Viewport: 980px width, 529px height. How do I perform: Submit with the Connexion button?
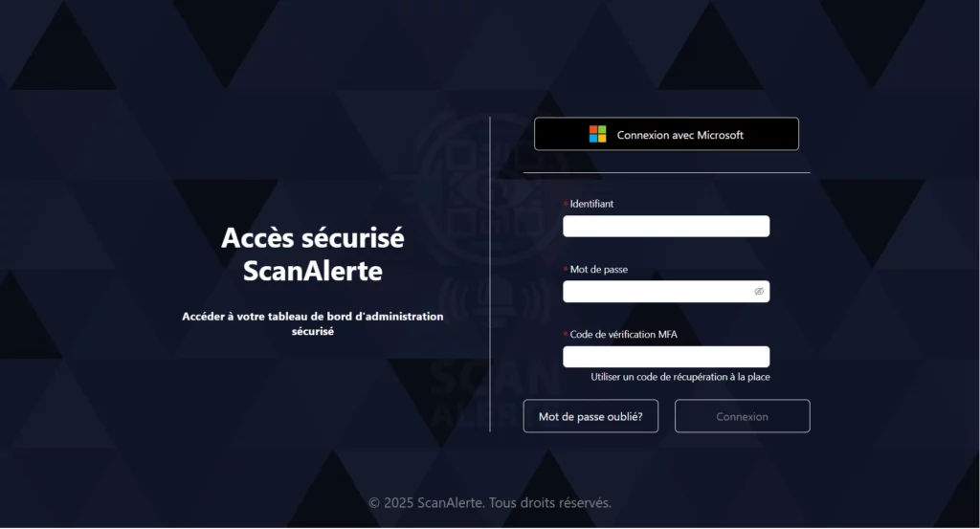[x=743, y=416]
